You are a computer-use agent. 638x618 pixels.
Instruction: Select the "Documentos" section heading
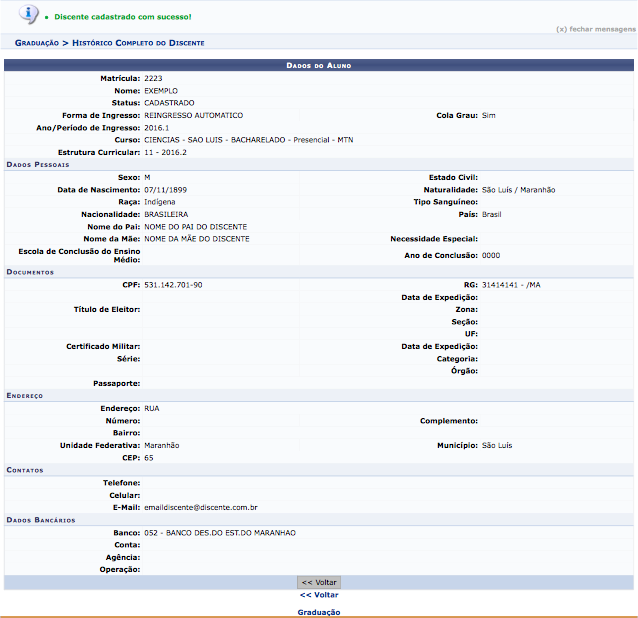click(30, 272)
